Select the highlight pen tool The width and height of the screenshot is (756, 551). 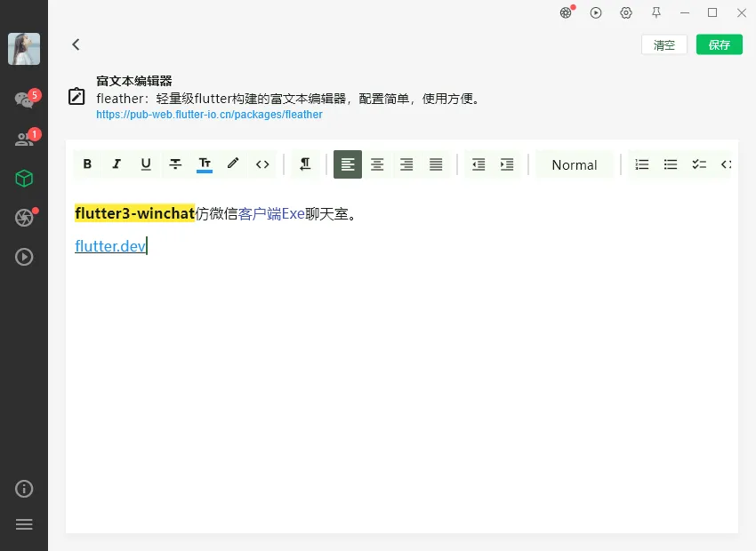click(233, 164)
